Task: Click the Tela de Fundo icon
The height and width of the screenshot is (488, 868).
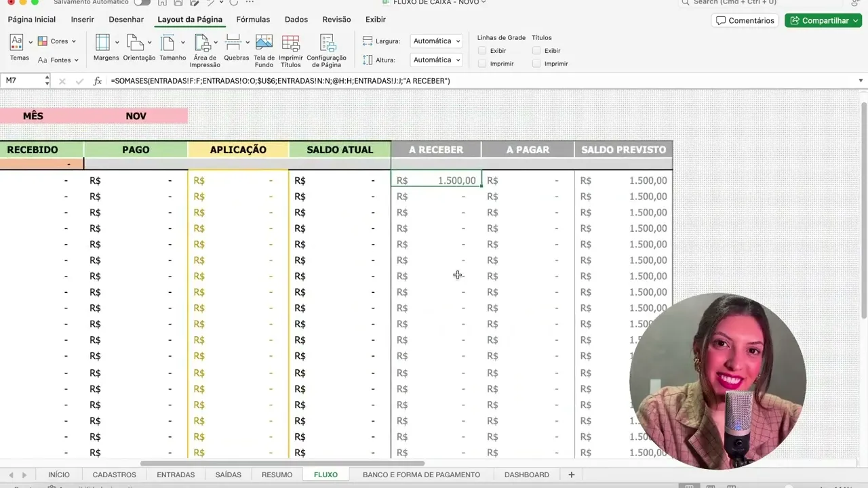Action: pyautogui.click(x=264, y=42)
